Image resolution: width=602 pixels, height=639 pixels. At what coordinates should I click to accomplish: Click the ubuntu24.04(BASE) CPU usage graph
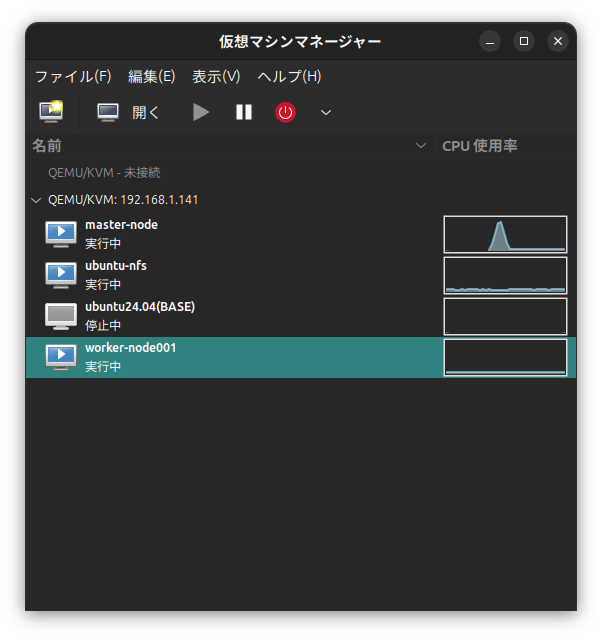505,317
